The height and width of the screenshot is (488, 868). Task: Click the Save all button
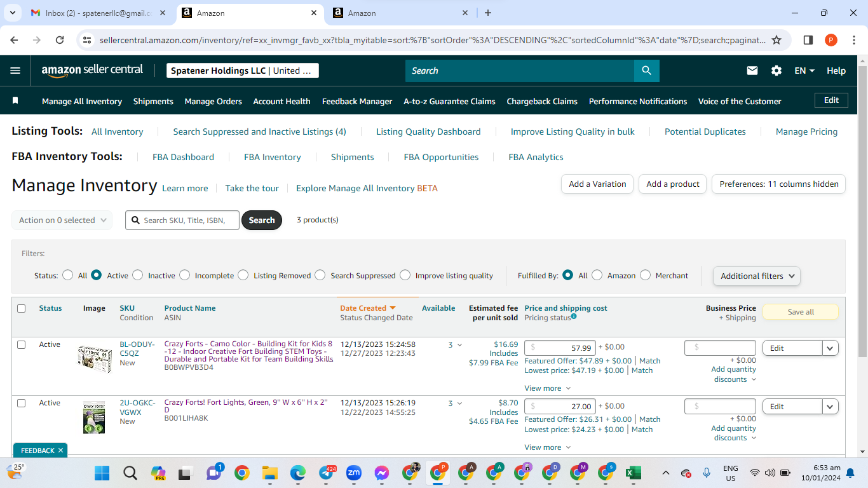tap(801, 312)
